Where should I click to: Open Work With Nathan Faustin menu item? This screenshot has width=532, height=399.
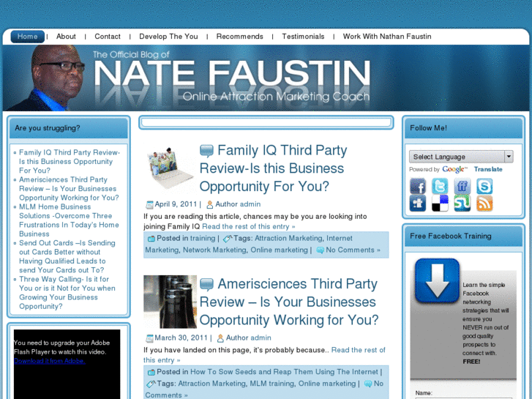(387, 37)
